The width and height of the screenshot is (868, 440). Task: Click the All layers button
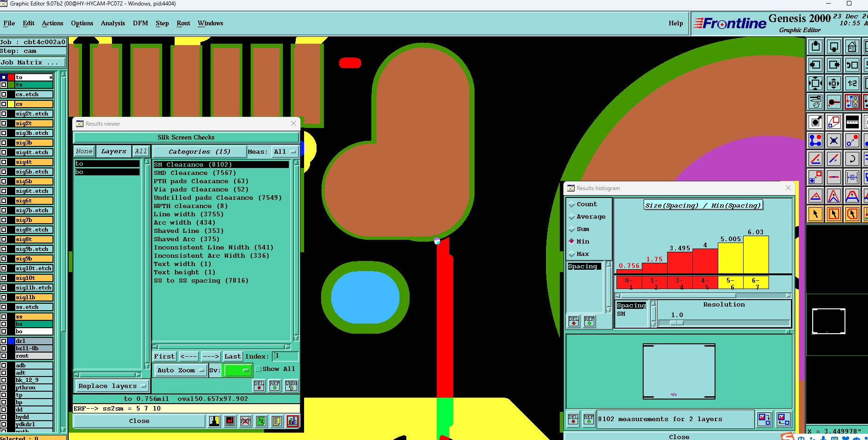[x=141, y=151]
